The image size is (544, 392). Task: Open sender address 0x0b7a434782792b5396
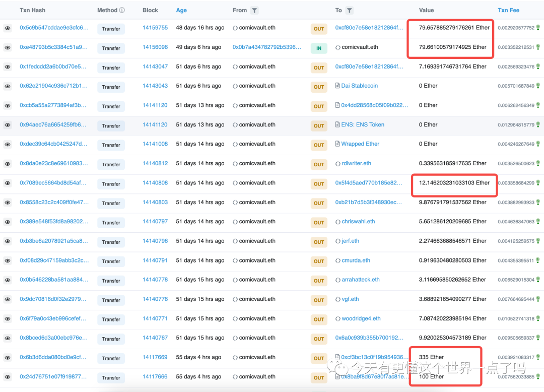(267, 47)
